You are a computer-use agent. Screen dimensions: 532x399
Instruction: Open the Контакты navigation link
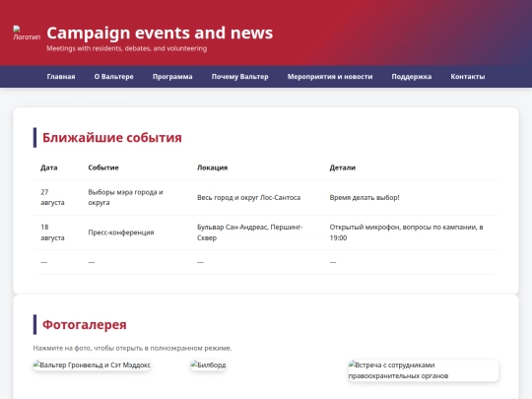click(x=468, y=77)
